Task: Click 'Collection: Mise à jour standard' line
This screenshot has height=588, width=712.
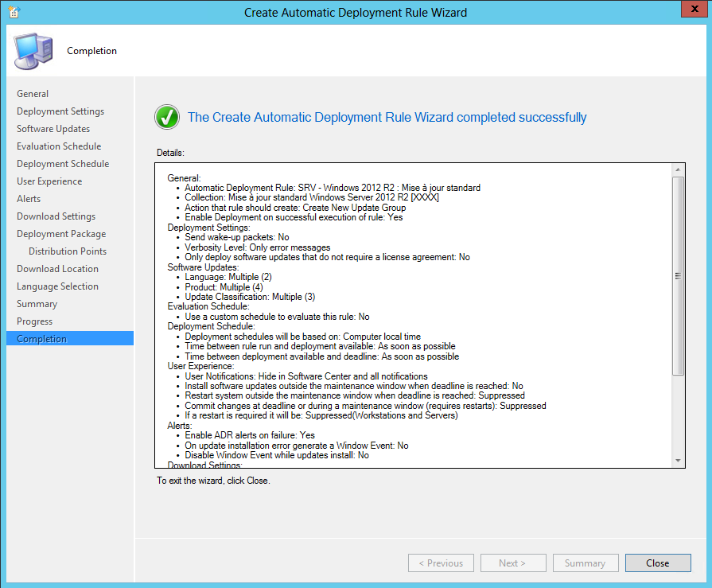Action: tap(312, 197)
